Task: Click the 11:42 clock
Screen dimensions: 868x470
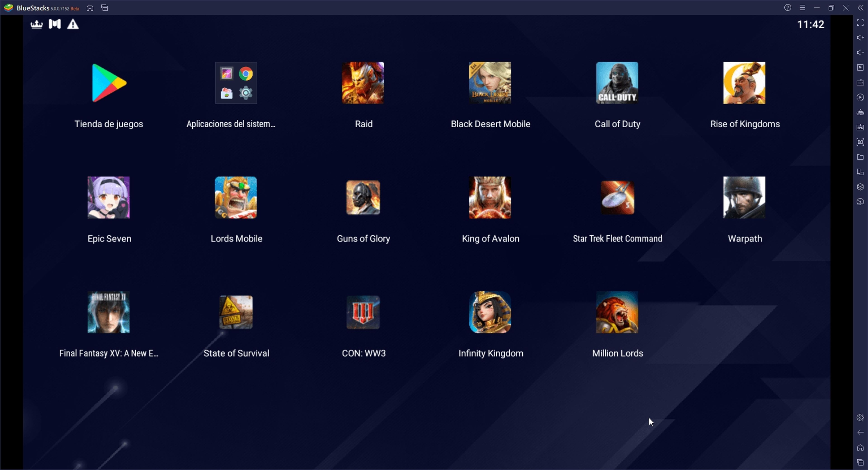Action: pyautogui.click(x=810, y=24)
